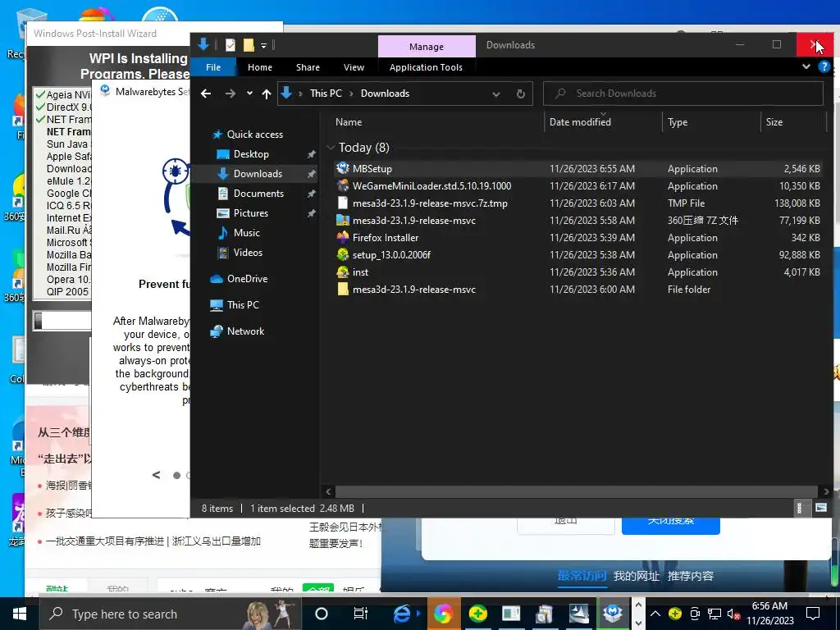The image size is (840, 630).
Task: Click the Forward navigation arrow
Action: pos(231,94)
